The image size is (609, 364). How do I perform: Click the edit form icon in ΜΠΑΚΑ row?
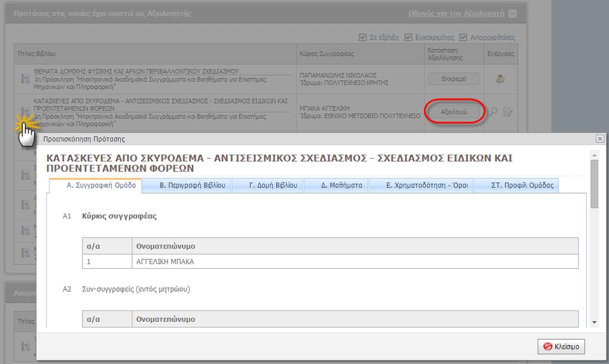[508, 112]
